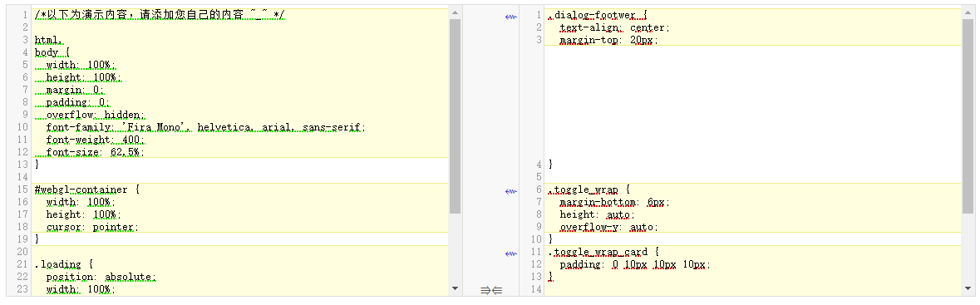980x305 pixels.
Task: Click the merge arrow beside .toggle_wrap block
Action: click(511, 191)
